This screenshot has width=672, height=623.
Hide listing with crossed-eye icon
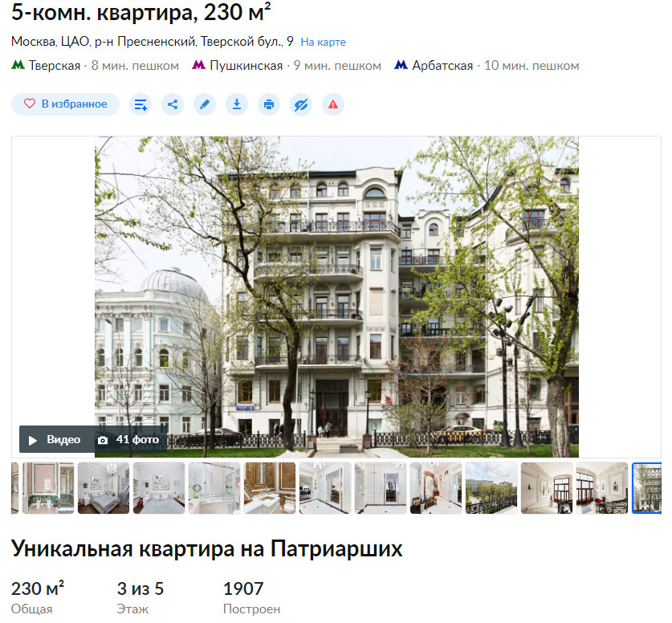(301, 104)
